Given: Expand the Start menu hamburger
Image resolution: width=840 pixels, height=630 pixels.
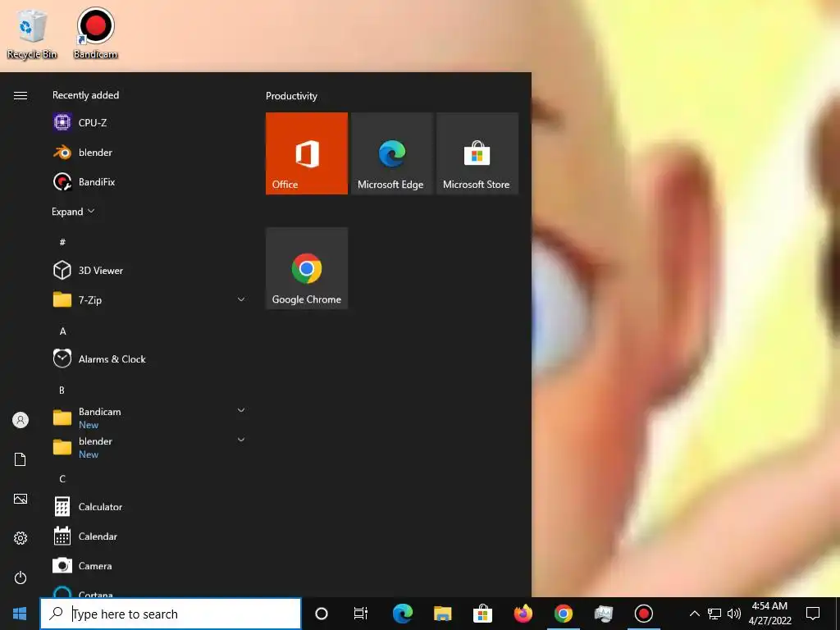Looking at the screenshot, I should [x=21, y=95].
